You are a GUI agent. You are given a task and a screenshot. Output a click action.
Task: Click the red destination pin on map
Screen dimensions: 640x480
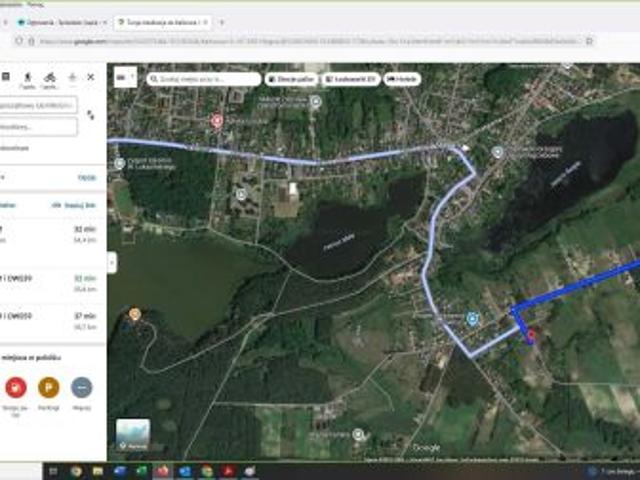(x=530, y=336)
